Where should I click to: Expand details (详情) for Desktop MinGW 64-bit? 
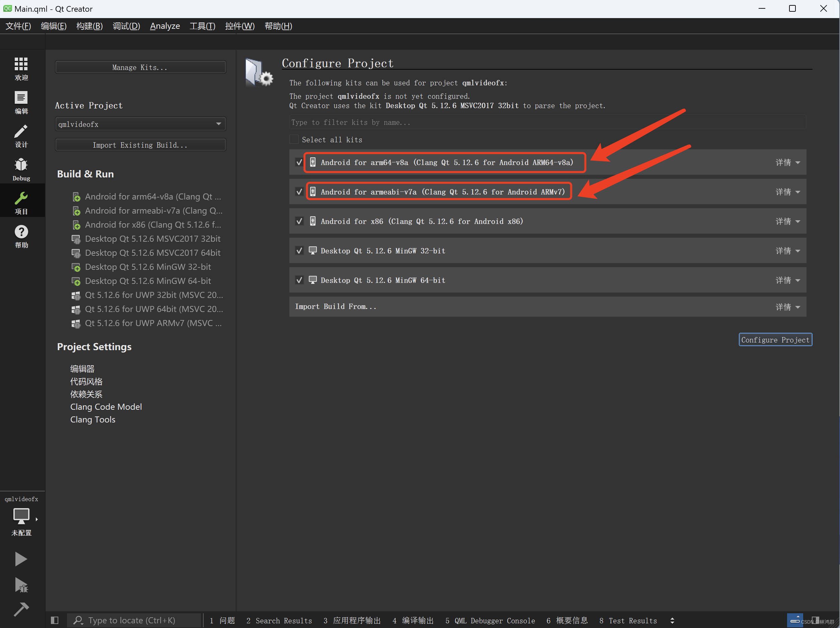(x=788, y=281)
